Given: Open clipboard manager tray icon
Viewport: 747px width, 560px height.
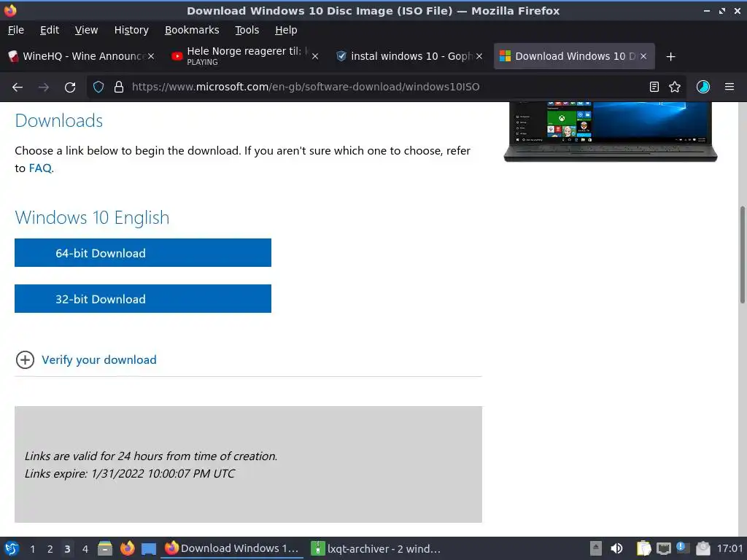Looking at the screenshot, I should point(643,548).
